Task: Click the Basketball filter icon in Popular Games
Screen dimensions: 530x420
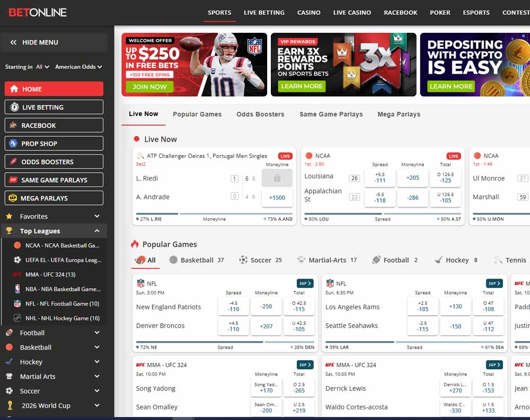Action: (x=173, y=260)
